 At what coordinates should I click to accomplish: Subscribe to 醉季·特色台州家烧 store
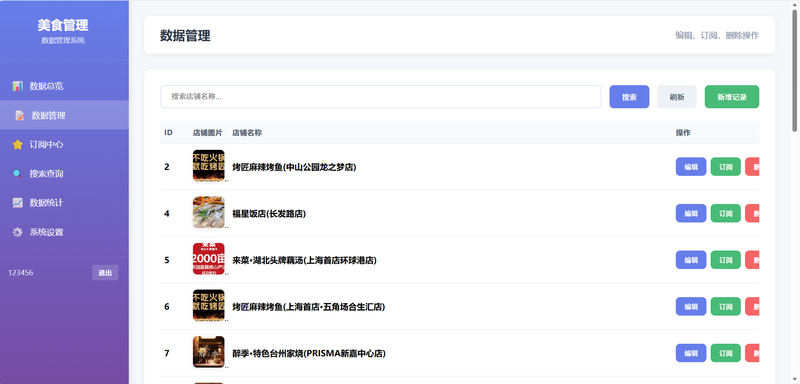(726, 353)
